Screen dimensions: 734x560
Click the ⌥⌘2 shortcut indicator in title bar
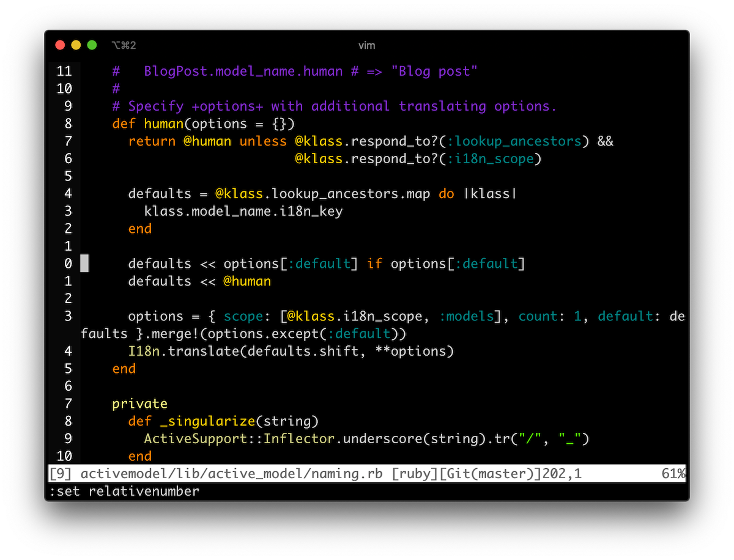point(124,45)
